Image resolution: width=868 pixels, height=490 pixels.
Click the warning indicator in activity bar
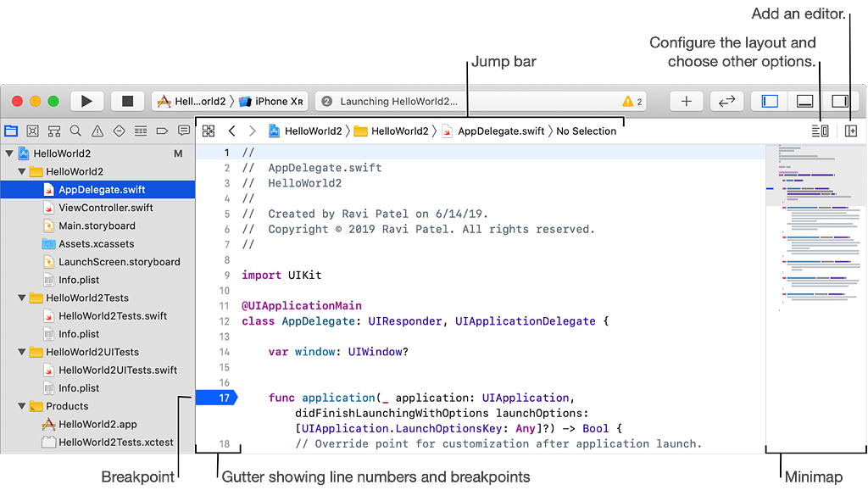coord(632,102)
